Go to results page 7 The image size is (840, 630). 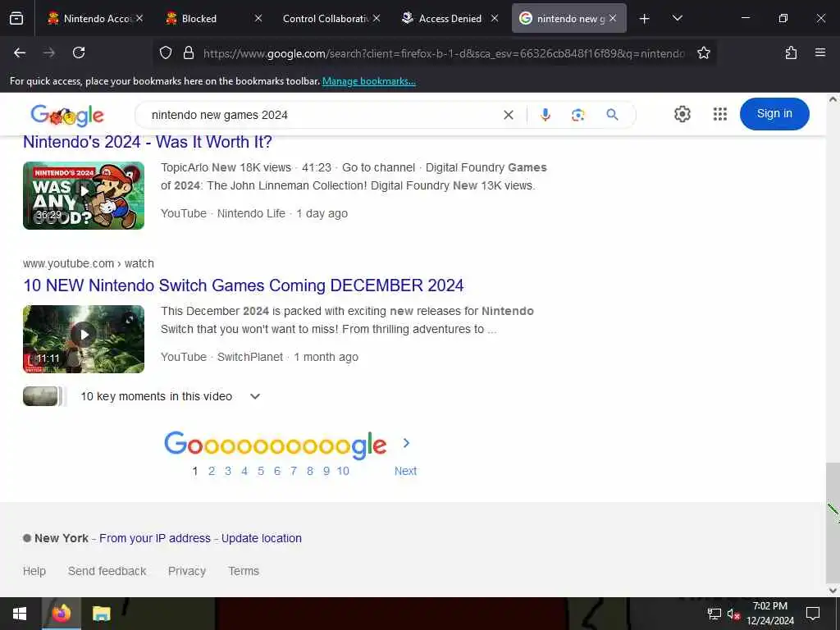point(294,471)
